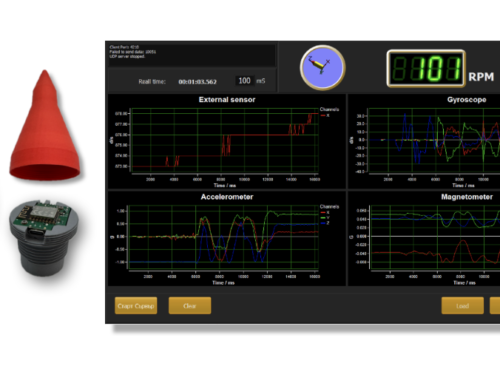Screen dimensions: 500x383
Task: Click the 'Accelerometer' chart title
Action: (227, 197)
